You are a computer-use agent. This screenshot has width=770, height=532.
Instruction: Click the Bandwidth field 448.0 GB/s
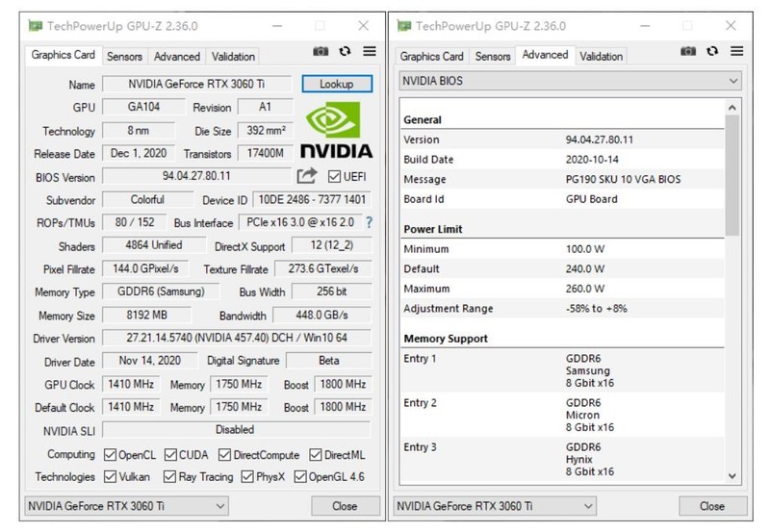click(x=321, y=315)
